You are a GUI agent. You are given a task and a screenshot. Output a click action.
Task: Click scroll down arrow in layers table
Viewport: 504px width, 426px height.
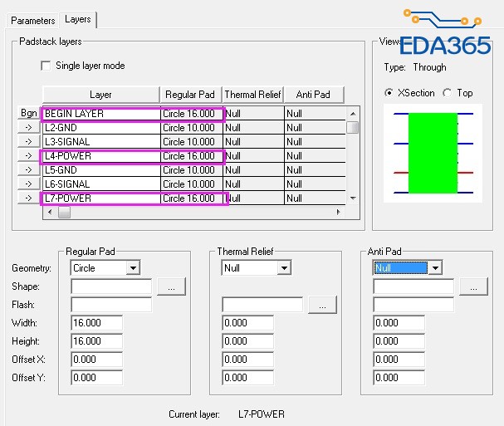tap(353, 198)
